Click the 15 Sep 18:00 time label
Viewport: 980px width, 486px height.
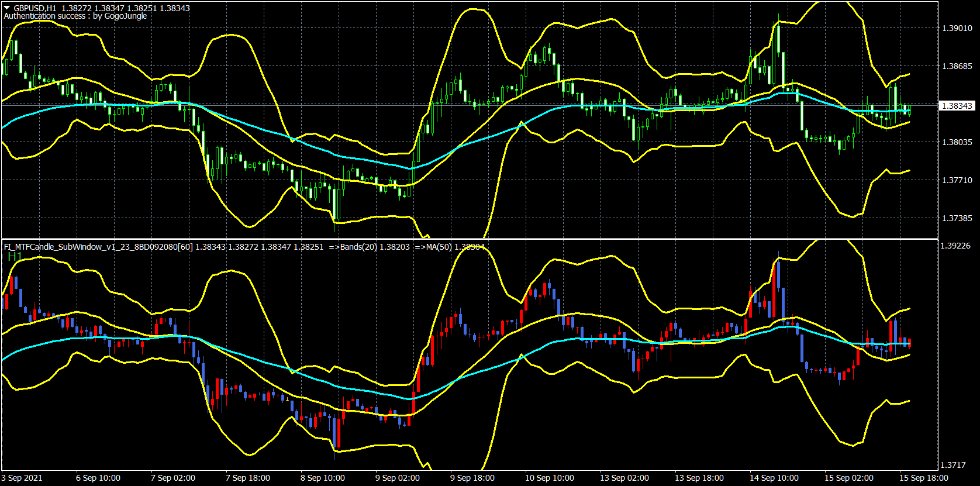pyautogui.click(x=924, y=478)
